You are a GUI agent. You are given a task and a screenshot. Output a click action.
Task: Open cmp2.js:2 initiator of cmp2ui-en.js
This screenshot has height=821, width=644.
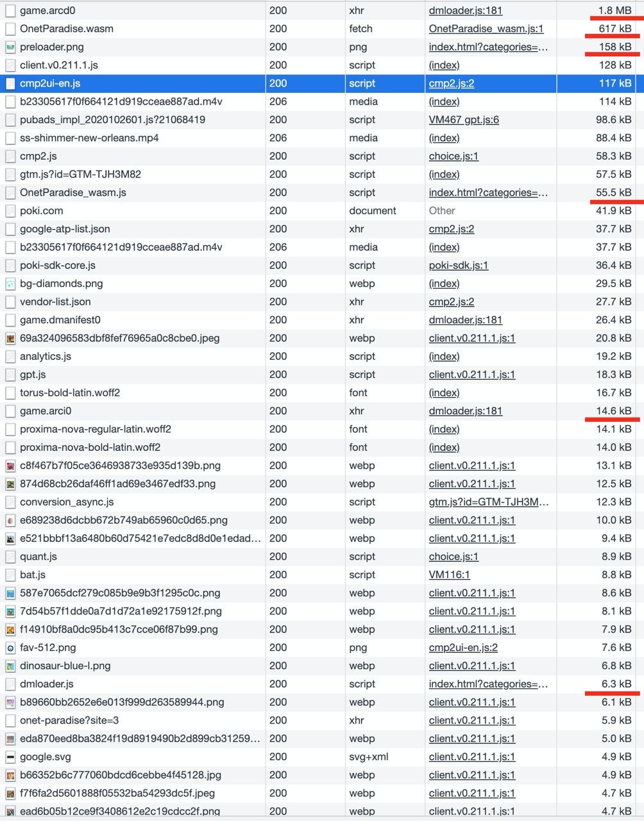click(452, 83)
